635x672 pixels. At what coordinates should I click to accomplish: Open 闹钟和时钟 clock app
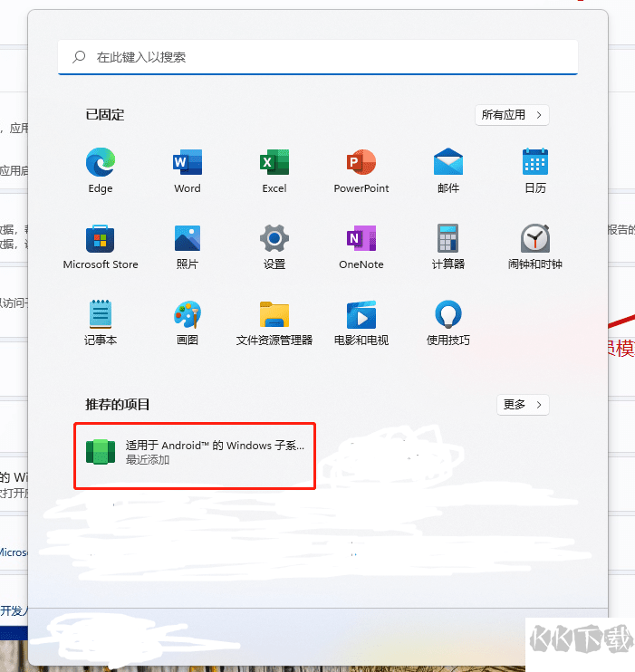pos(535,238)
